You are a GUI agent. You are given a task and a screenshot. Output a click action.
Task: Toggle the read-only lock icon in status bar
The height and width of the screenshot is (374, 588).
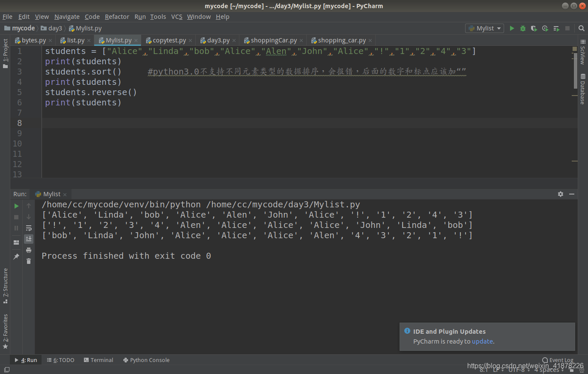coord(572,370)
